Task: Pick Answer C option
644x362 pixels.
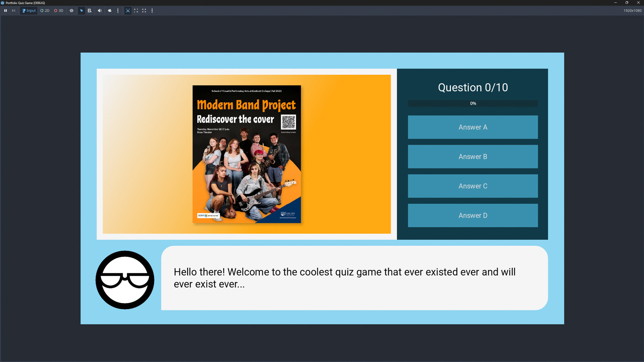Action: tap(473, 186)
